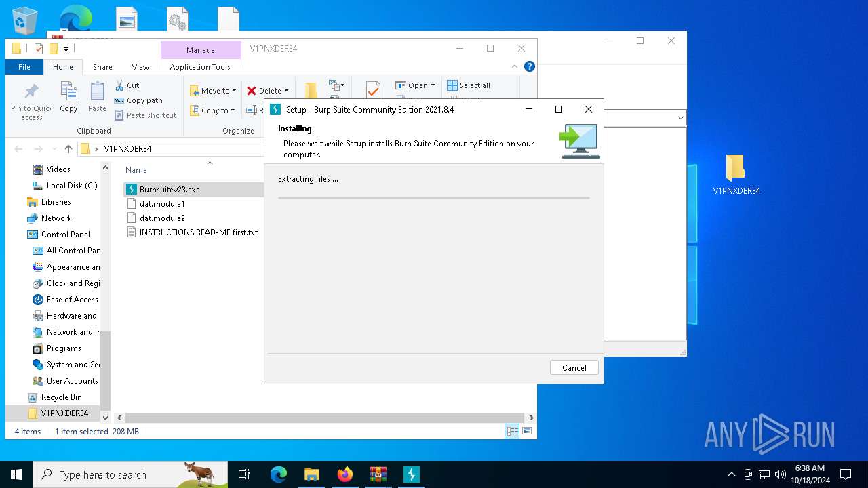Click Select all in ribbon
The width and height of the screenshot is (868, 488).
469,85
